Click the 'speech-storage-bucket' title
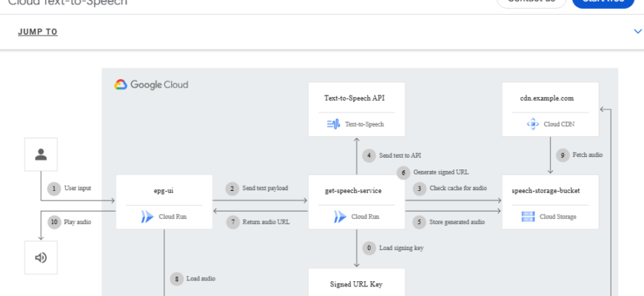 pyautogui.click(x=546, y=190)
